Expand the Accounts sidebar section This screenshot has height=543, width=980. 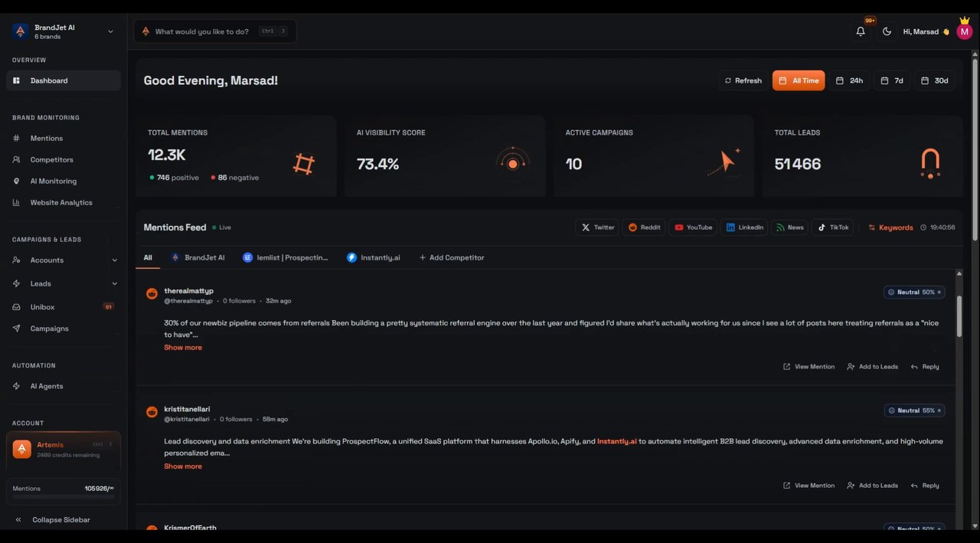pyautogui.click(x=64, y=260)
